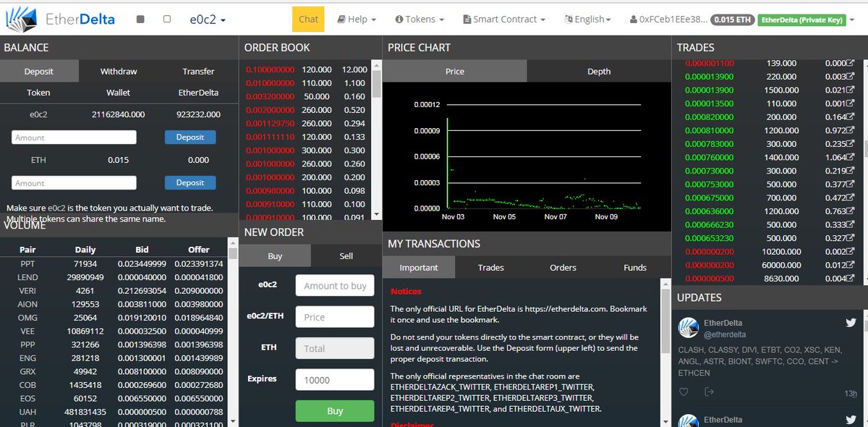Expand the Tokens menu
Viewport: 868px width, 427px height.
tap(420, 20)
